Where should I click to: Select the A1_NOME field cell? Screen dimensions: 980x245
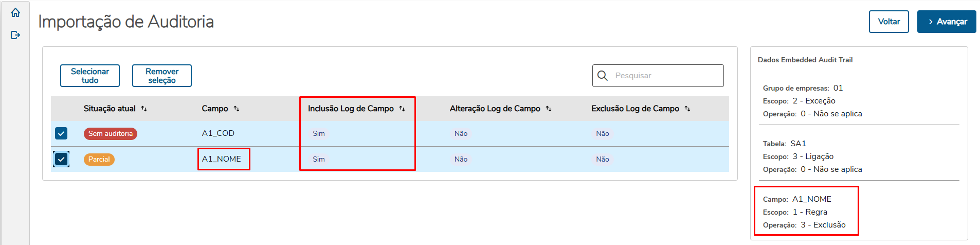click(x=222, y=159)
